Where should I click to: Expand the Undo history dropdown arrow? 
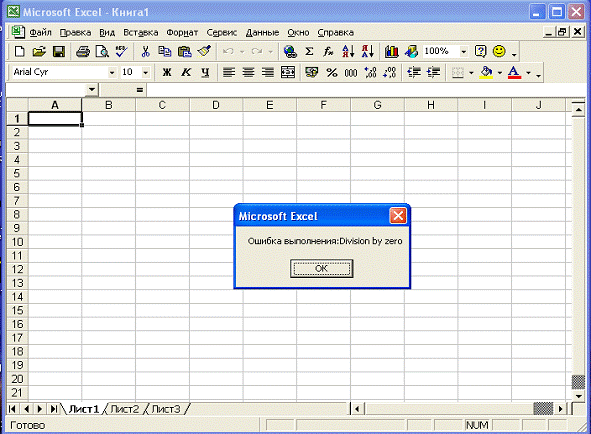(x=242, y=51)
